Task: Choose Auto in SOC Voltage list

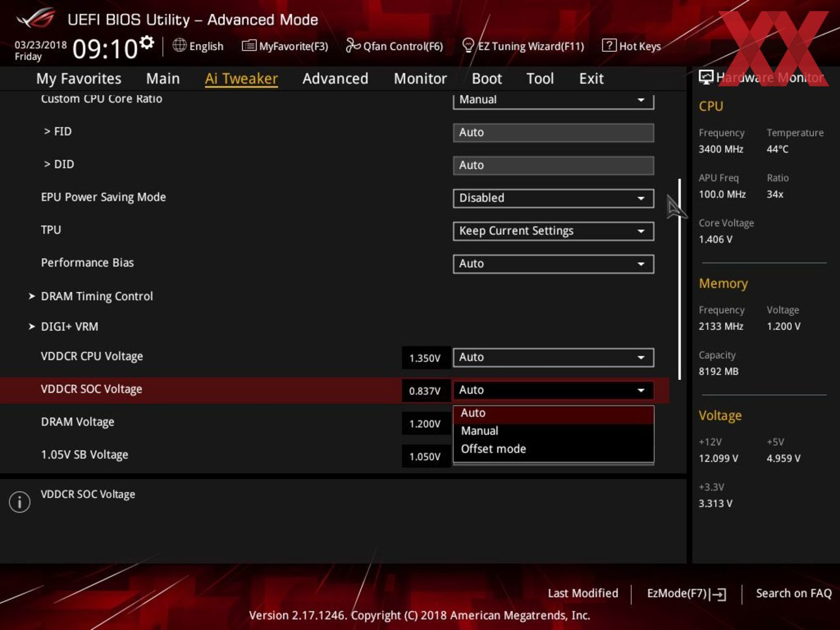Action: coord(553,413)
